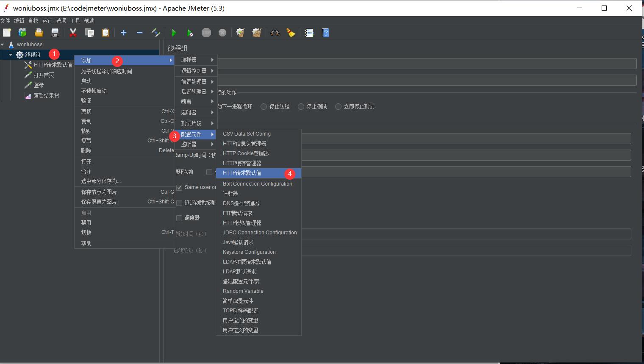The height and width of the screenshot is (364, 644).
Task: Click the Help question mark toolbar icon
Action: 325,33
